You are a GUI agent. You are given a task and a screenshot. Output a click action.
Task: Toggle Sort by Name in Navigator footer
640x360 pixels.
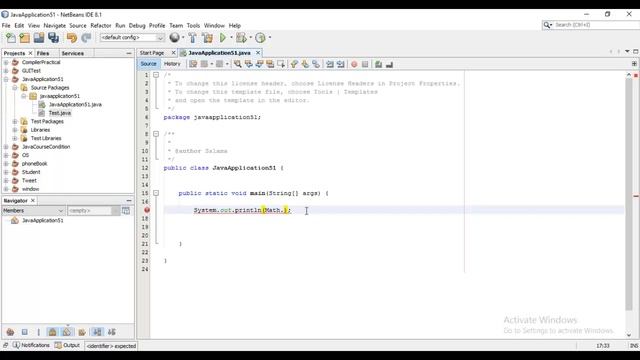click(98, 332)
